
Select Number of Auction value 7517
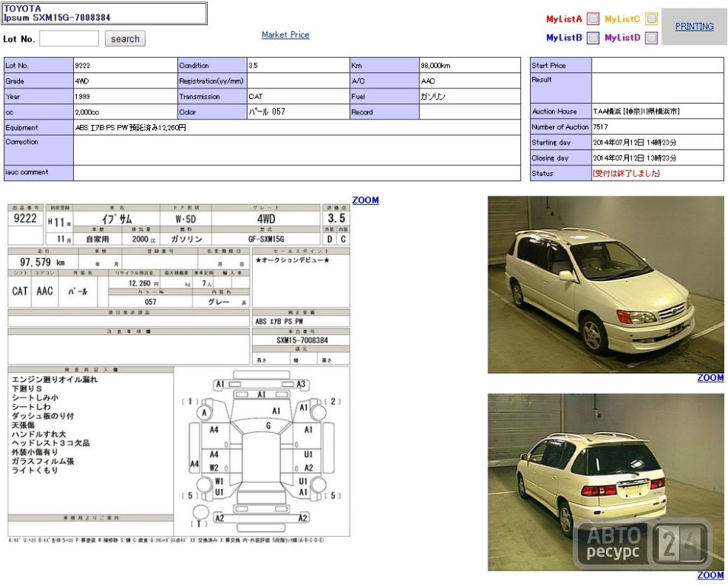(600, 126)
